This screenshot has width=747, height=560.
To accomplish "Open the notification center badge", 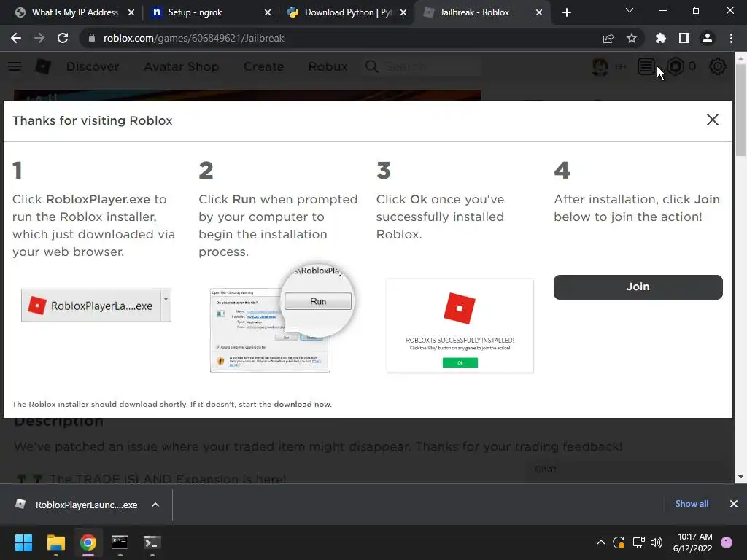I will tap(727, 542).
